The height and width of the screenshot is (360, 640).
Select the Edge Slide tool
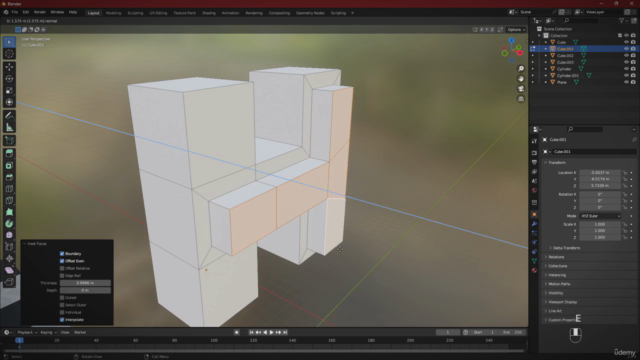pos(9,247)
